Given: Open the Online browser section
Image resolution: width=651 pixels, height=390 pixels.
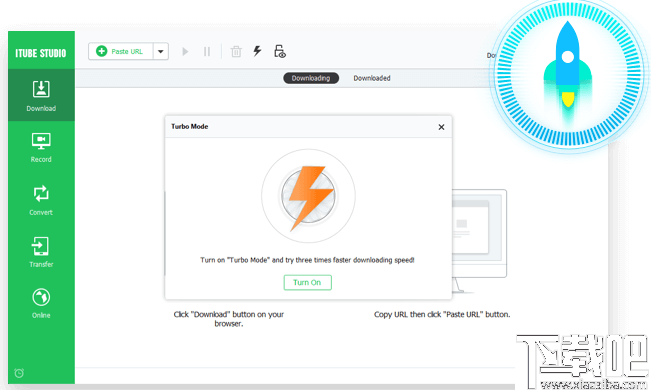Looking at the screenshot, I should (41, 304).
